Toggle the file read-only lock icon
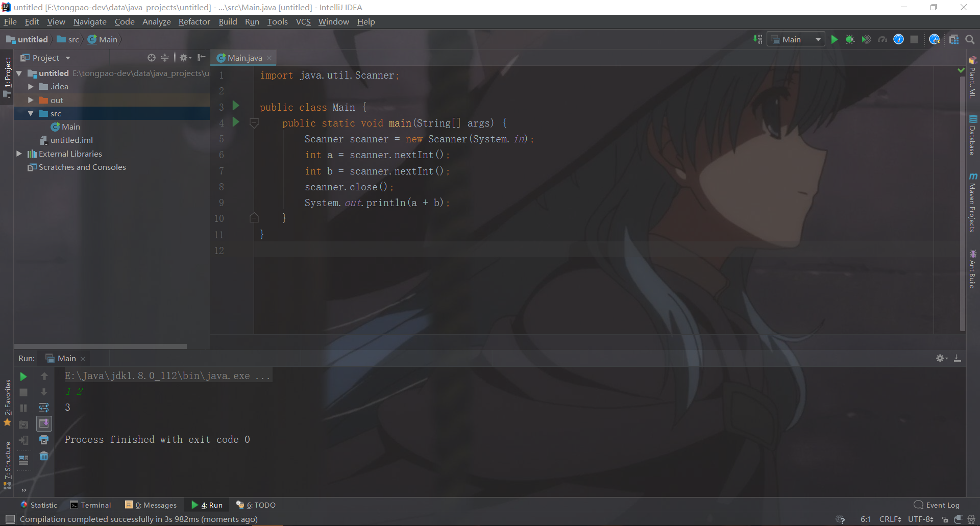980x526 pixels. (x=945, y=519)
